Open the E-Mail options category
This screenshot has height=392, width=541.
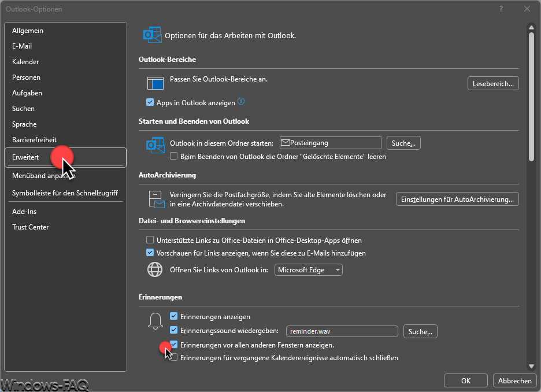(x=65, y=46)
